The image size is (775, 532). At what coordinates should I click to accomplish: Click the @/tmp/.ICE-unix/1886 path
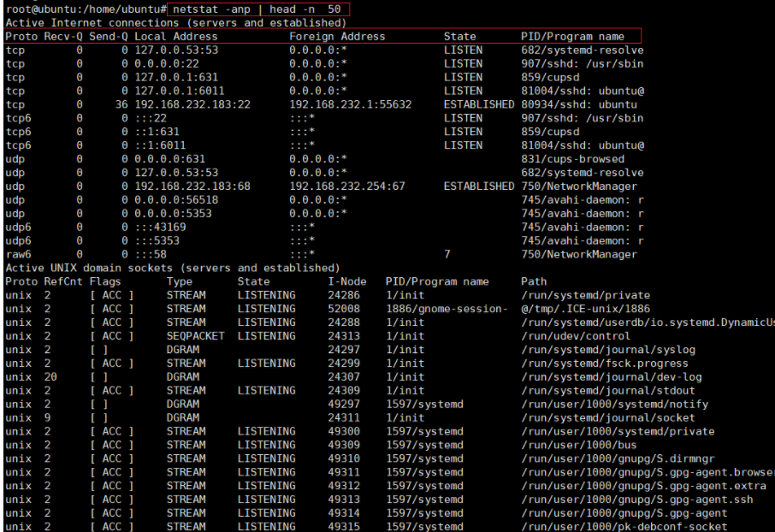[585, 309]
